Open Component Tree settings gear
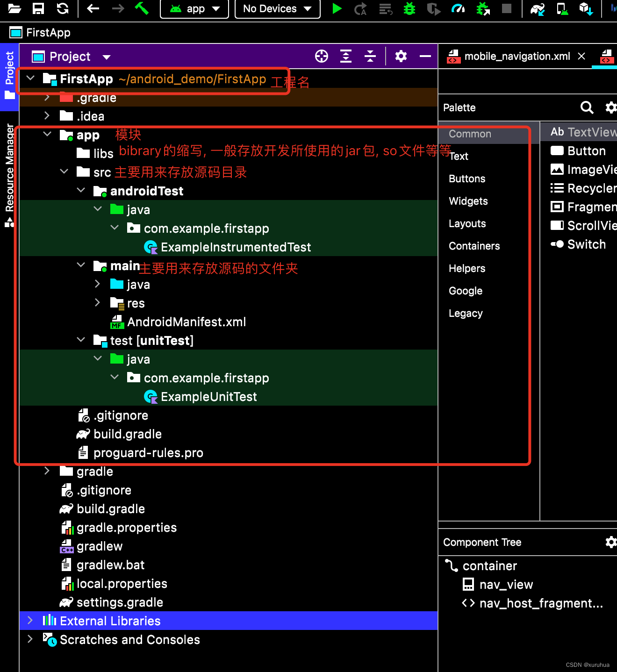 (611, 542)
